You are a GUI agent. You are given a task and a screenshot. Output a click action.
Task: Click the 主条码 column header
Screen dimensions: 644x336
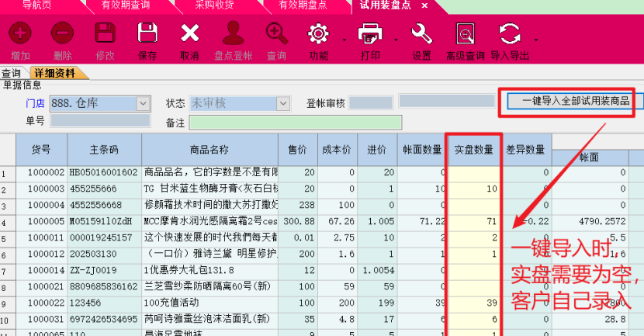click(104, 150)
